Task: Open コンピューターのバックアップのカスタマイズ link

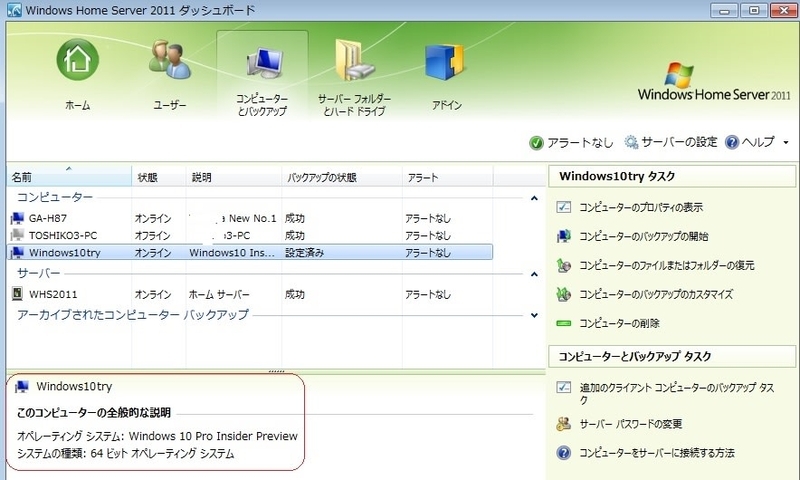Action: (656, 294)
